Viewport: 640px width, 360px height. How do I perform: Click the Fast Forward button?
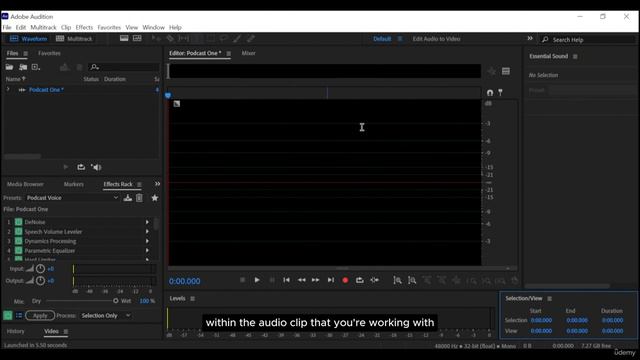coord(316,280)
